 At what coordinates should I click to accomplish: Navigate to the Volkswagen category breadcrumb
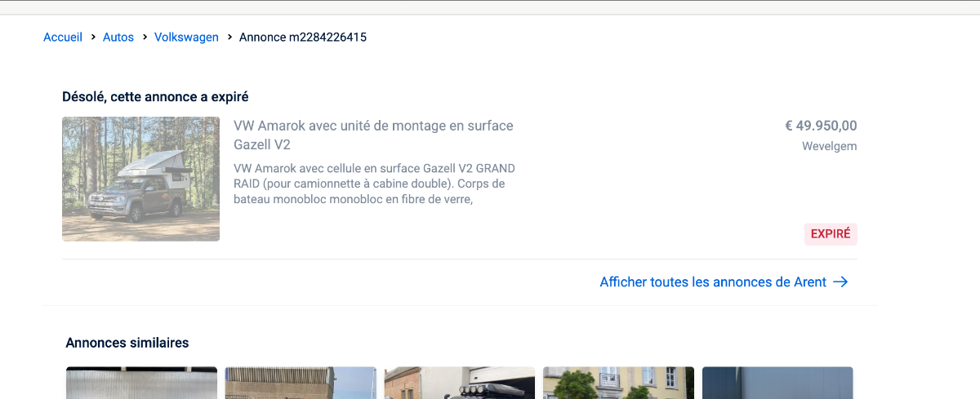pos(186,37)
